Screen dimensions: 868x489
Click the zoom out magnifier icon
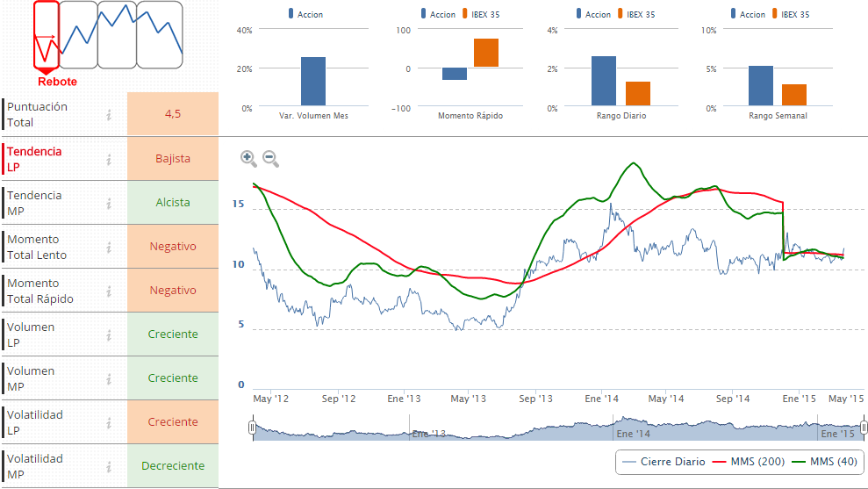tap(270, 158)
